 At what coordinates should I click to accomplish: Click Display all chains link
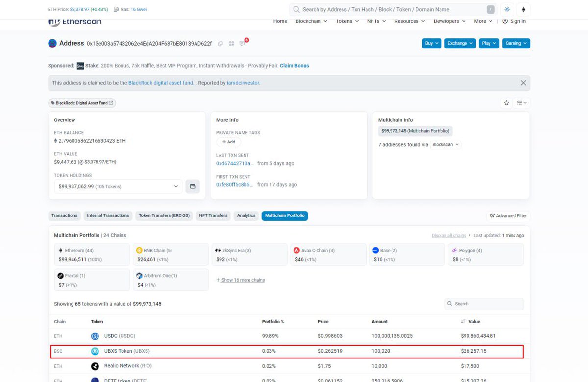449,236
